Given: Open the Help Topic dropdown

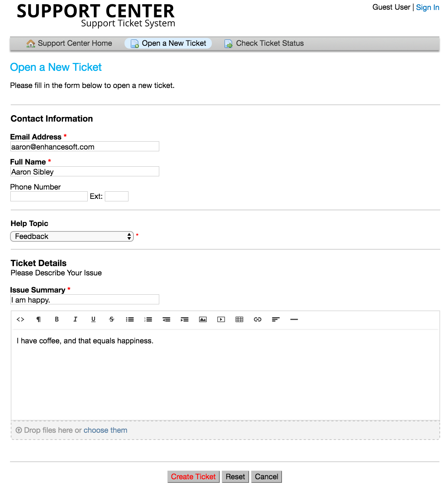Looking at the screenshot, I should pyautogui.click(x=72, y=236).
